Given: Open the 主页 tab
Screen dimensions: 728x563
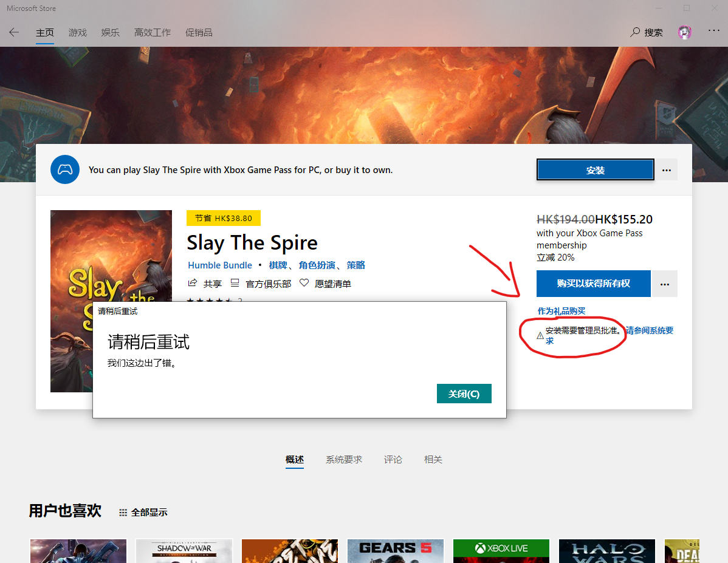Looking at the screenshot, I should coord(45,32).
